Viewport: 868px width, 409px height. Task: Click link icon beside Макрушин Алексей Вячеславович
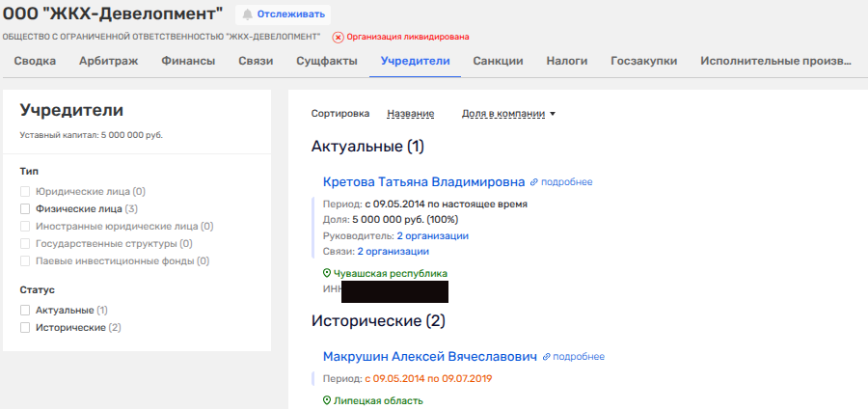[546, 357]
